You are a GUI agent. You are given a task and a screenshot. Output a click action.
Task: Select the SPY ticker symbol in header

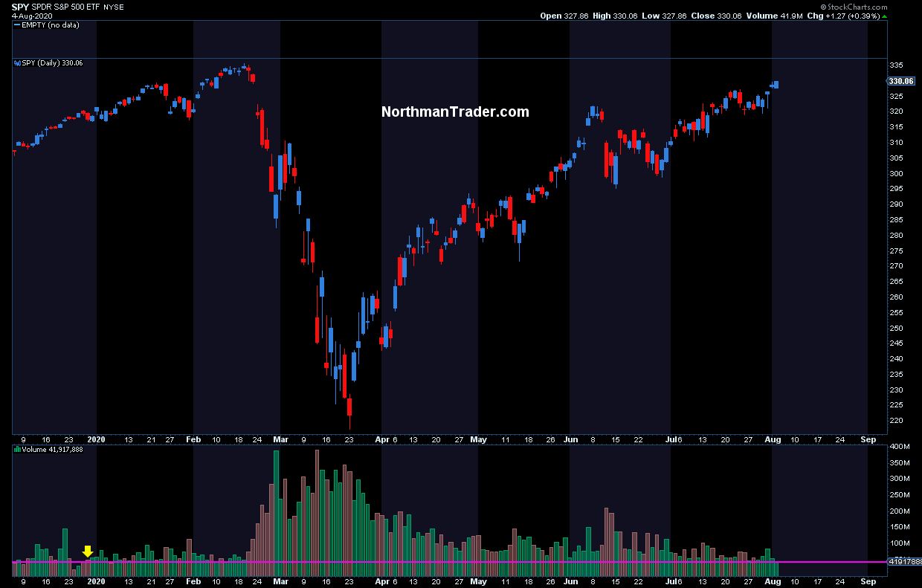point(20,7)
